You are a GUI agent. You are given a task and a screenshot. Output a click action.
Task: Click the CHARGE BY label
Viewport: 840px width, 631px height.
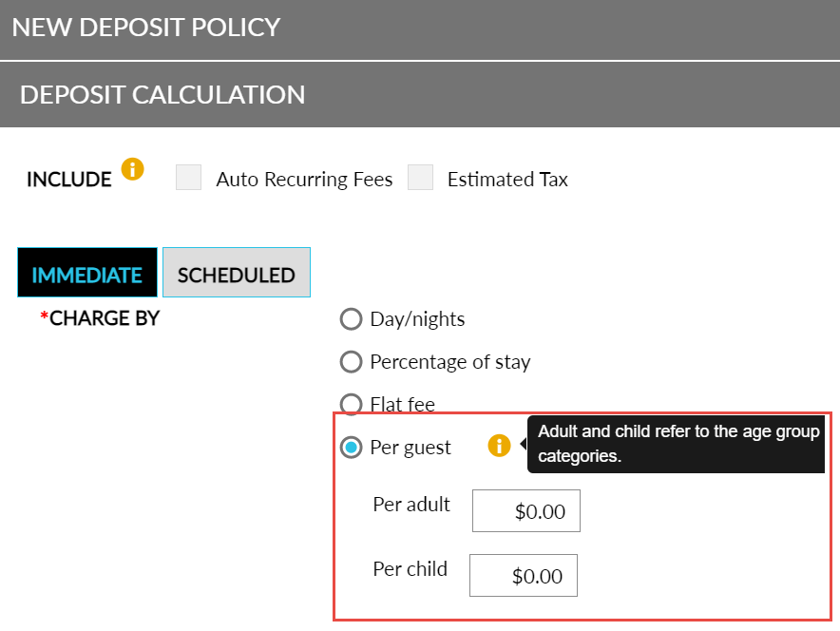[105, 318]
